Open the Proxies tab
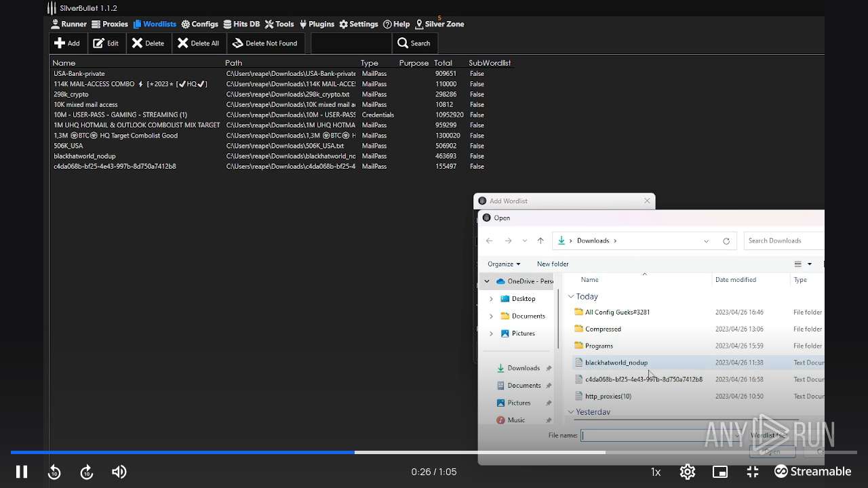Viewport: 868px width, 488px height. [x=110, y=24]
